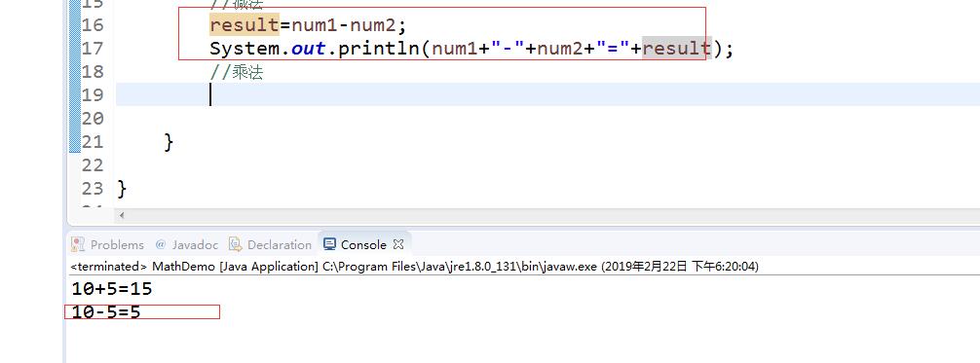Image resolution: width=980 pixels, height=363 pixels.
Task: Click the gray-highlighted result on line 17
Action: 677,48
